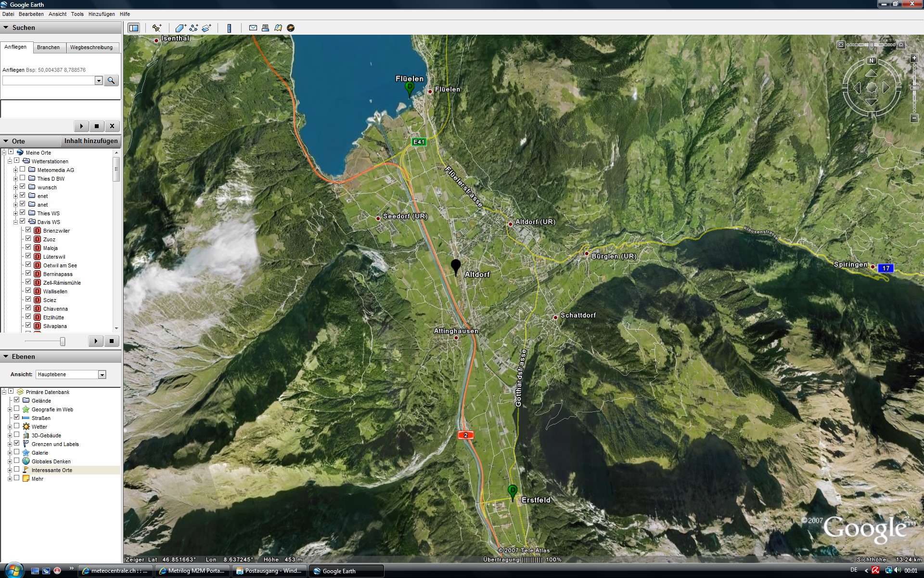Expand the Thies WS folder
Viewport: 924px width, 578px height.
[x=15, y=213]
